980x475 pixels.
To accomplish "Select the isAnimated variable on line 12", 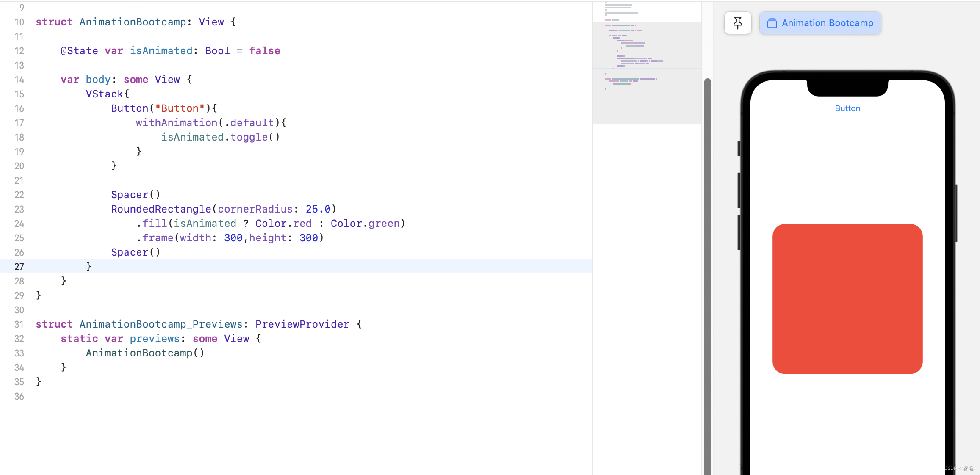I will 161,51.
